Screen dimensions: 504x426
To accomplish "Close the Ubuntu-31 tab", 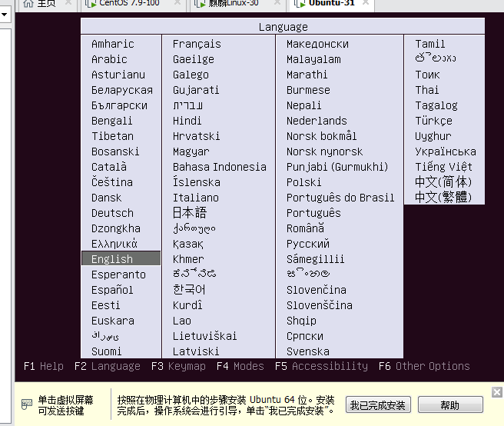I will click(366, 3).
